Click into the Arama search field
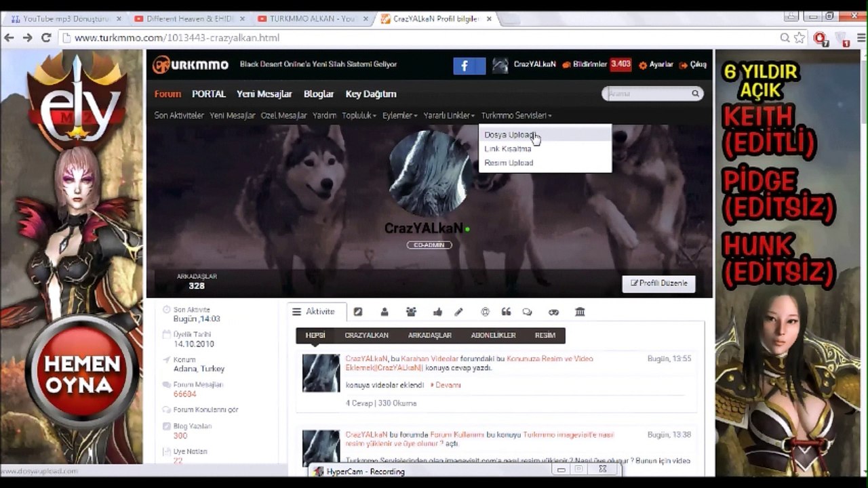The height and width of the screenshot is (488, 868). (648, 94)
